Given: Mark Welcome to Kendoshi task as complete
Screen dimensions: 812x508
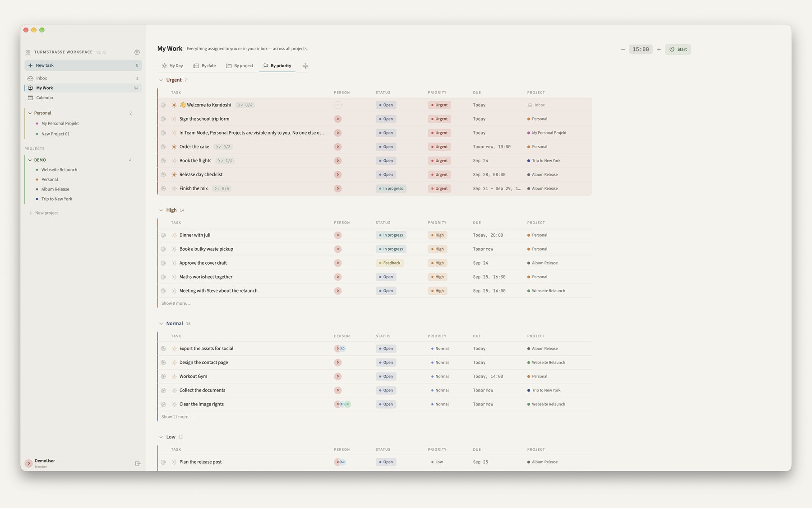Looking at the screenshot, I should tap(163, 105).
